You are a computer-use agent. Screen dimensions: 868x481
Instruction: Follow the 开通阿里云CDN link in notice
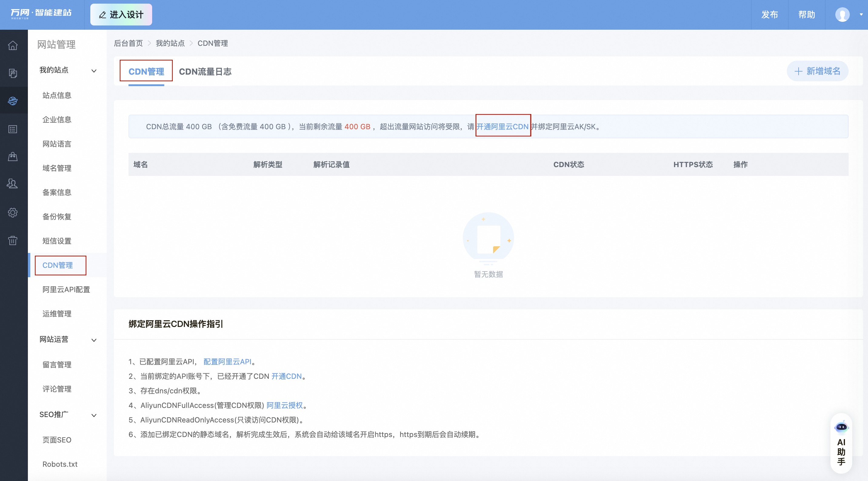(502, 127)
